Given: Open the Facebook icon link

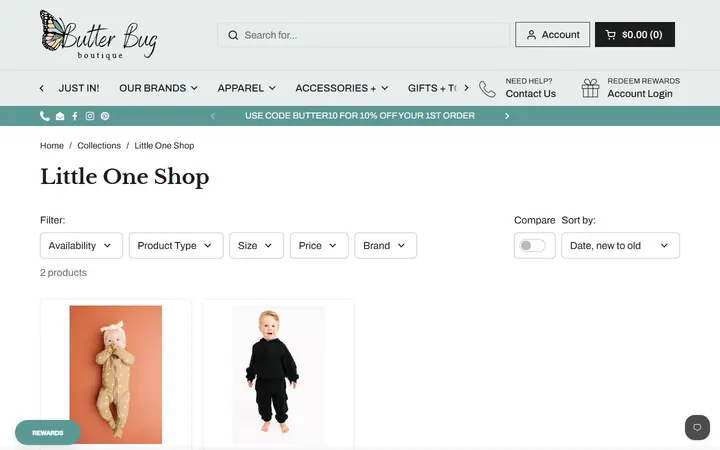Looking at the screenshot, I should 75,116.
